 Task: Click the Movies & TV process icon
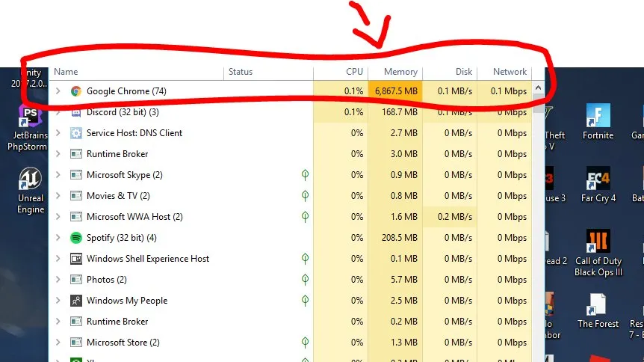tap(76, 196)
